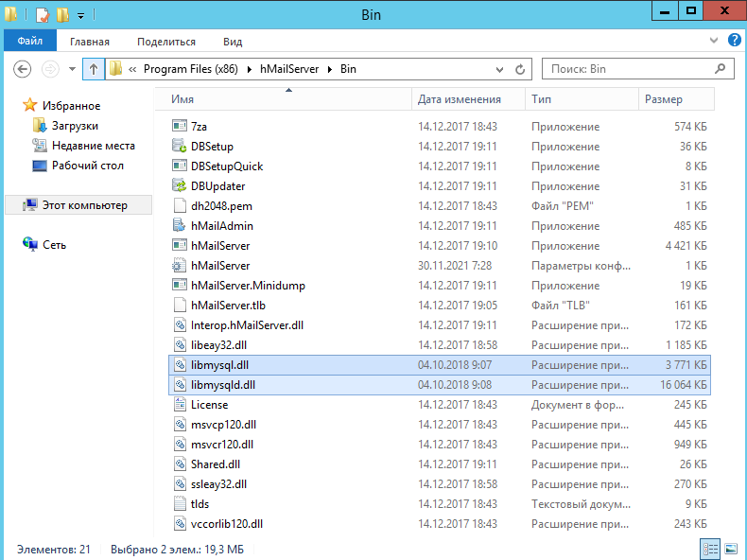This screenshot has width=747, height=560.
Task: Click the dh2048.pem file icon
Action: tap(179, 206)
